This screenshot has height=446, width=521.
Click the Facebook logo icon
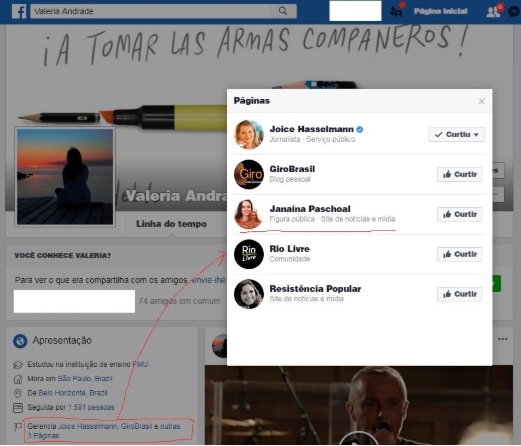(19, 12)
